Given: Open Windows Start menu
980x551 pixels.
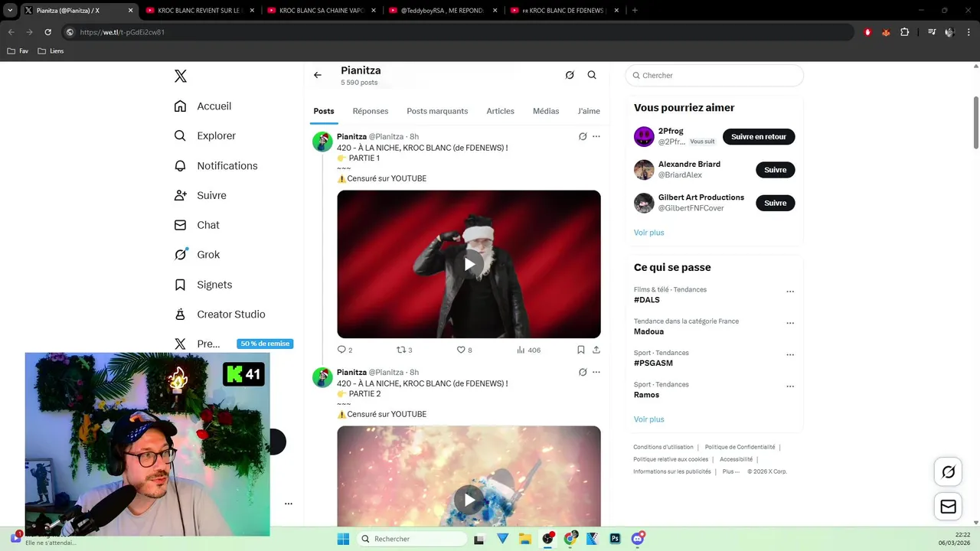Looking at the screenshot, I should (x=343, y=539).
